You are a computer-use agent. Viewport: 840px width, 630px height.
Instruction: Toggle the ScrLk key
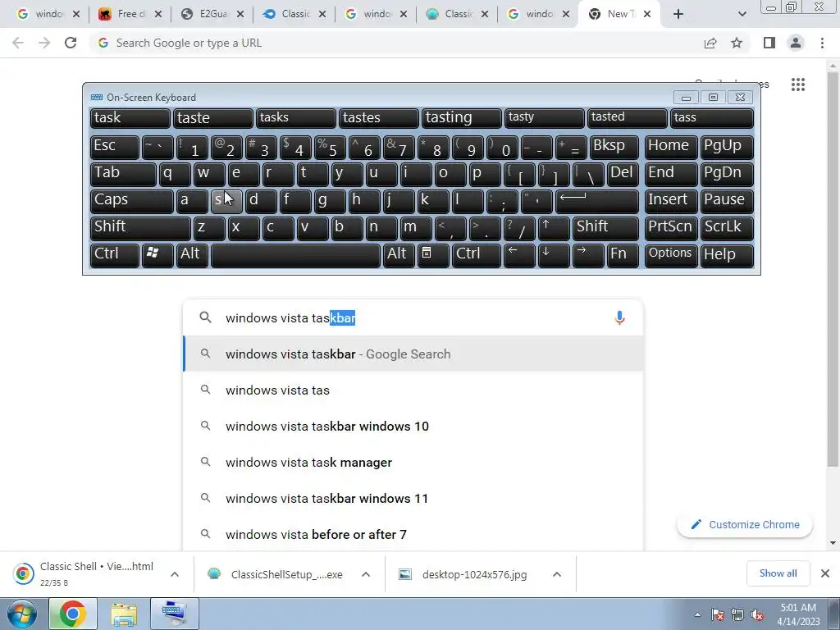pyautogui.click(x=727, y=228)
